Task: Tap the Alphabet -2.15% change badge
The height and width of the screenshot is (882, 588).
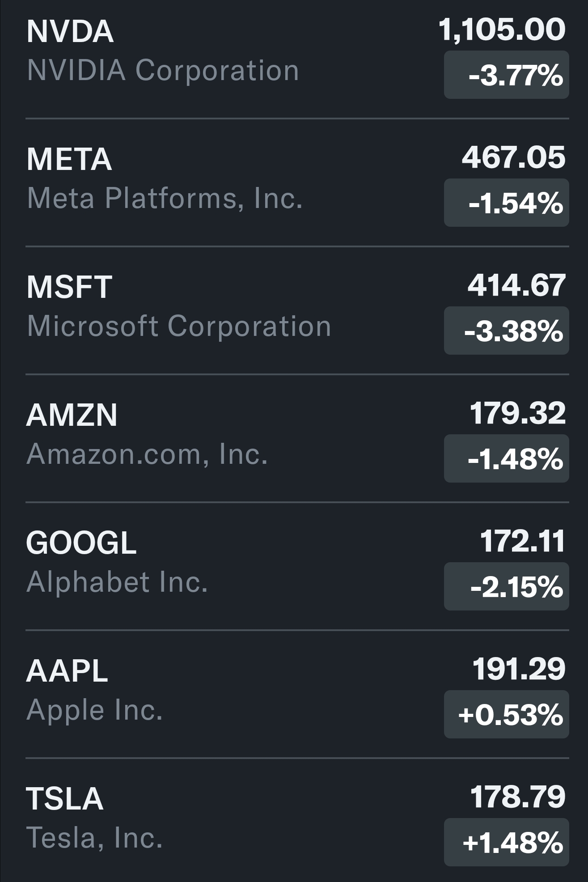Action: point(506,587)
